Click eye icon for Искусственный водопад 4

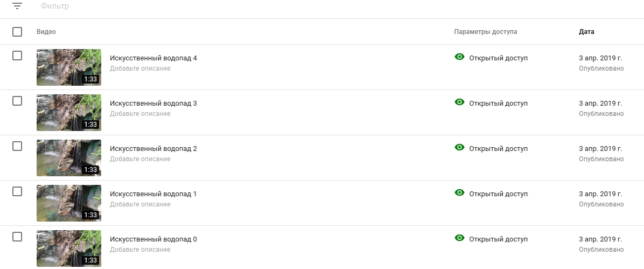tap(459, 57)
